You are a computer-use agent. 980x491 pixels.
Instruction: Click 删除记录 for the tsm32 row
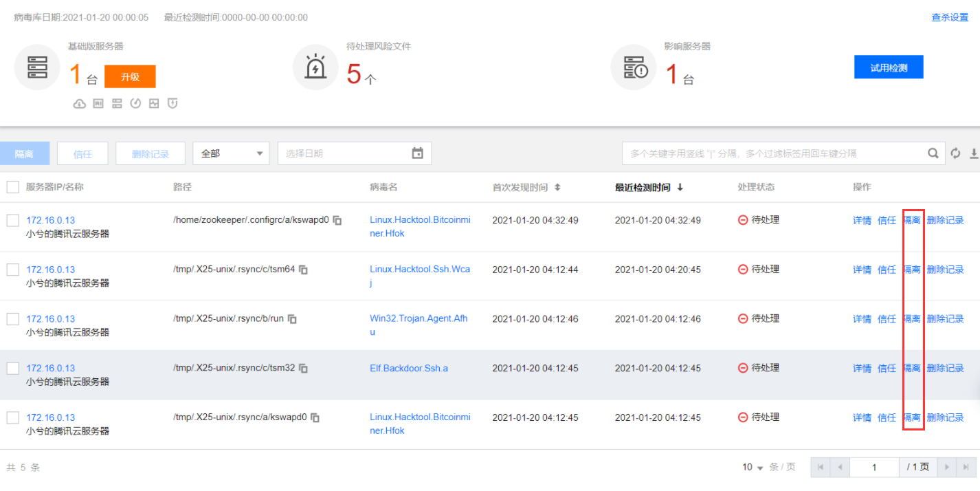click(x=945, y=369)
